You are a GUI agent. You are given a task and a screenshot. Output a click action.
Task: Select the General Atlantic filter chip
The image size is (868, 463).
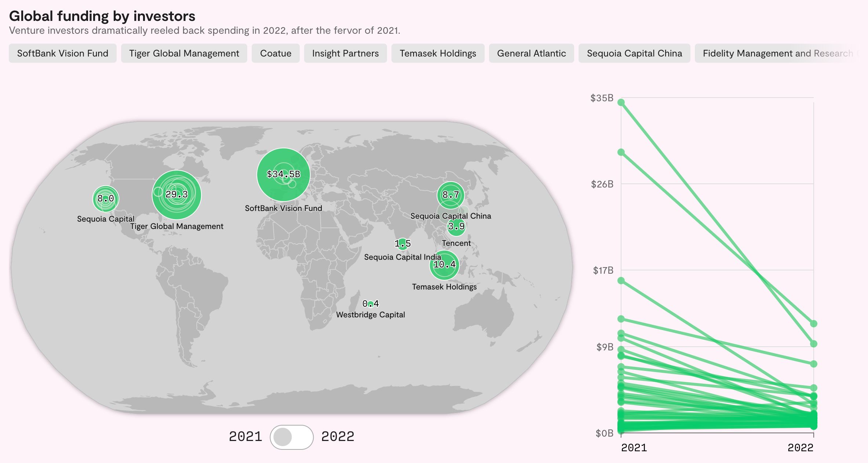coord(531,54)
